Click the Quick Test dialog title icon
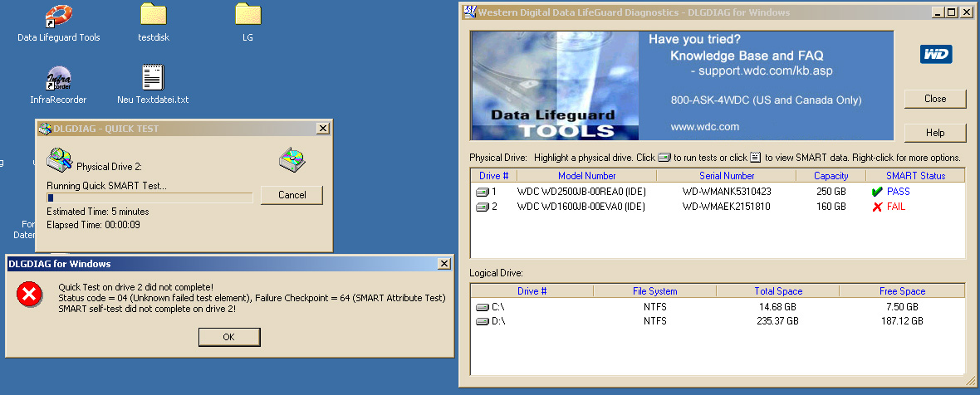This screenshot has width=980, height=395. point(45,129)
